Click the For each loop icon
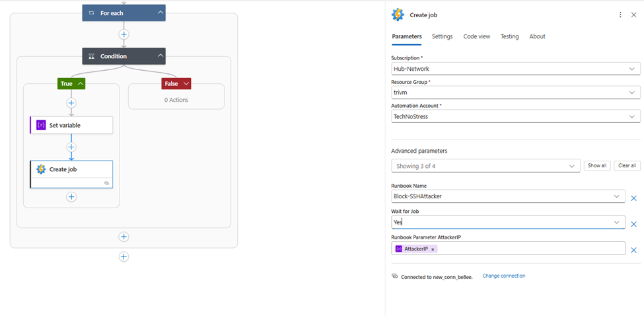The image size is (644, 316). click(92, 13)
